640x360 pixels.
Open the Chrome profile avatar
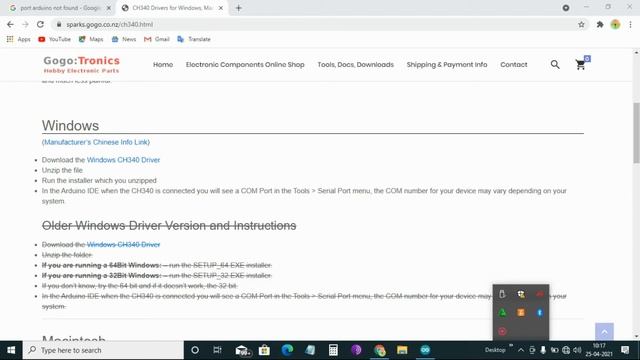coord(615,24)
